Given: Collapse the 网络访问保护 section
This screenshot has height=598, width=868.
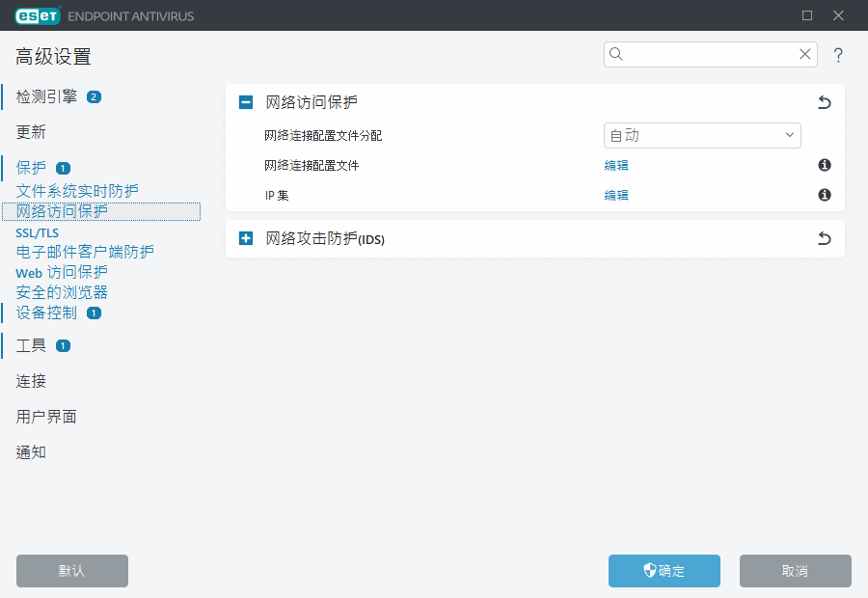Looking at the screenshot, I should coord(246,102).
